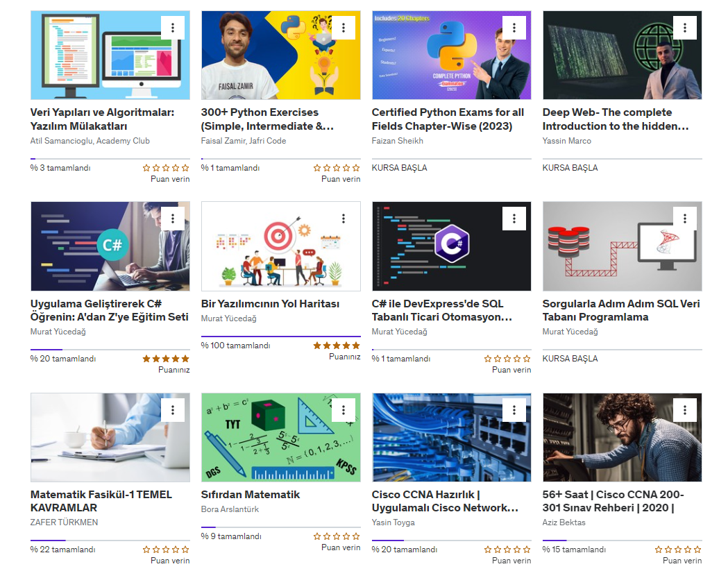Open Sıfırdan Matematik course title
The width and height of the screenshot is (728, 587).
click(251, 495)
